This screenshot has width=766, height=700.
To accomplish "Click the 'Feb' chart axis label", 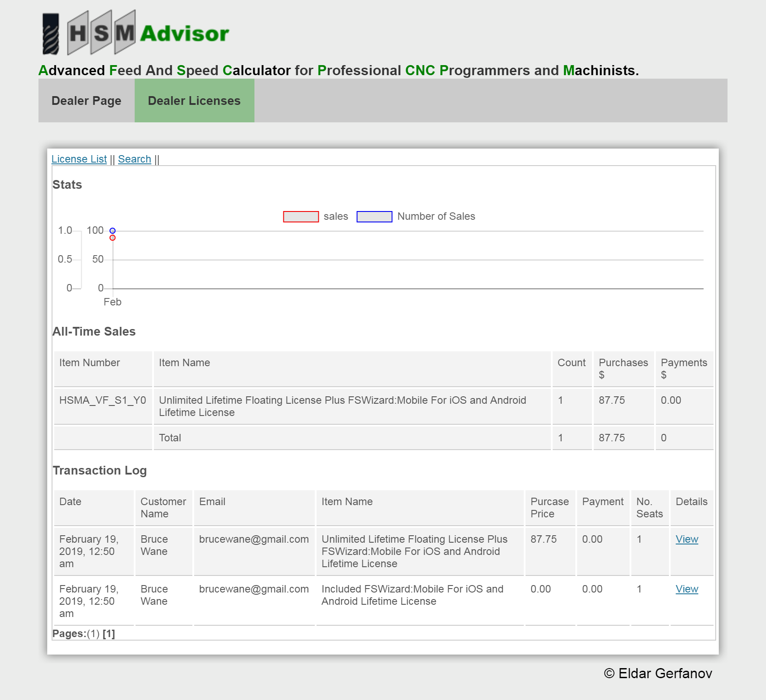I will click(112, 302).
